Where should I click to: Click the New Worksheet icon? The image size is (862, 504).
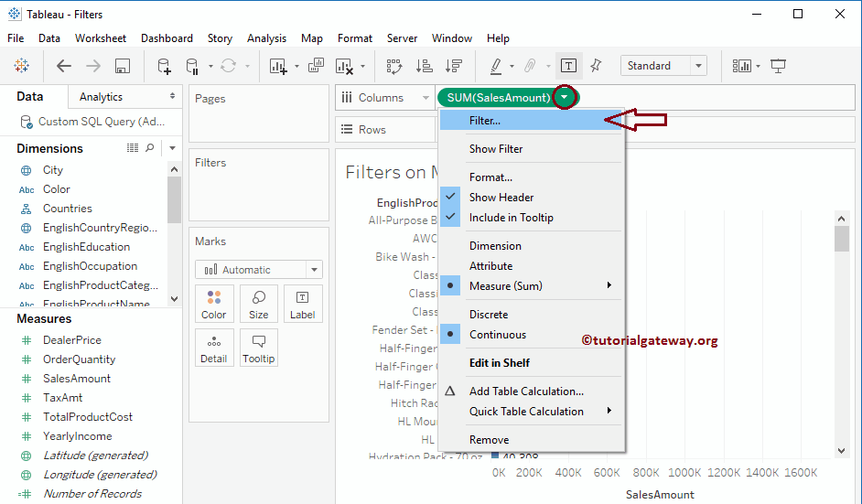pyautogui.click(x=278, y=66)
